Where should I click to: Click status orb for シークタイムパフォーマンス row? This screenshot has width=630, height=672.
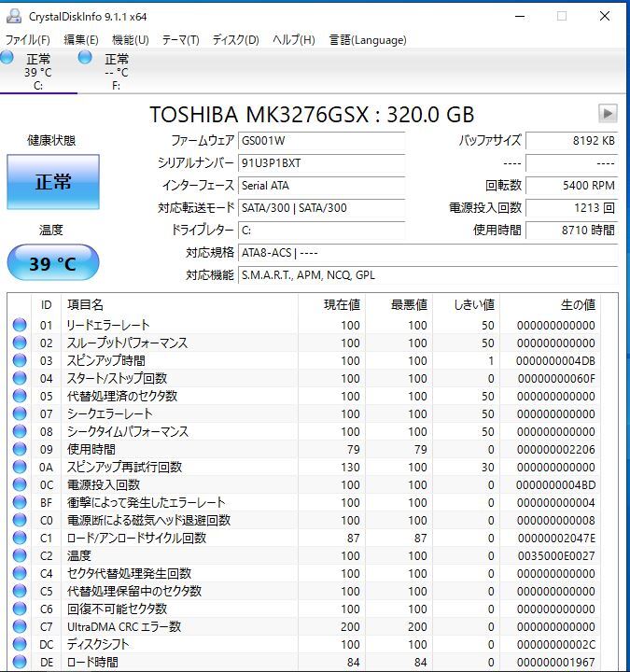coord(20,431)
